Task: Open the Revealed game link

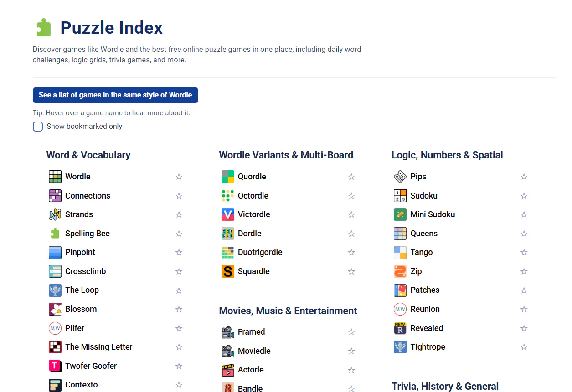Action: [x=427, y=328]
